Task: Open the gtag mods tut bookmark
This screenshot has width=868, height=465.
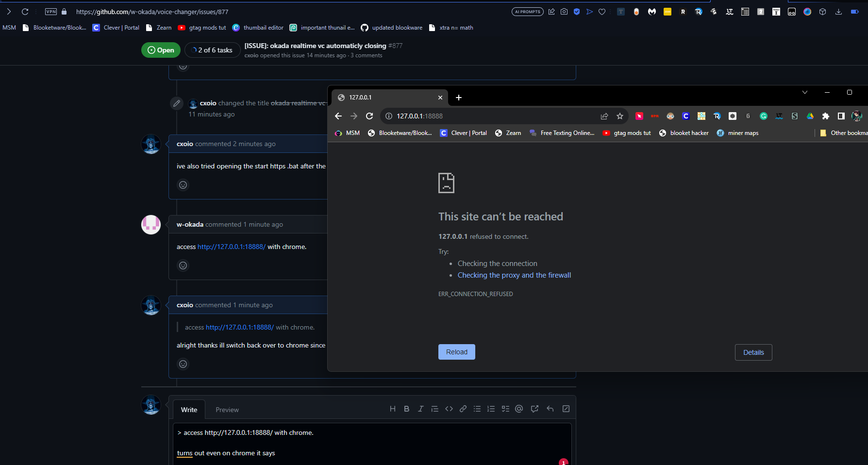Action: [x=202, y=28]
